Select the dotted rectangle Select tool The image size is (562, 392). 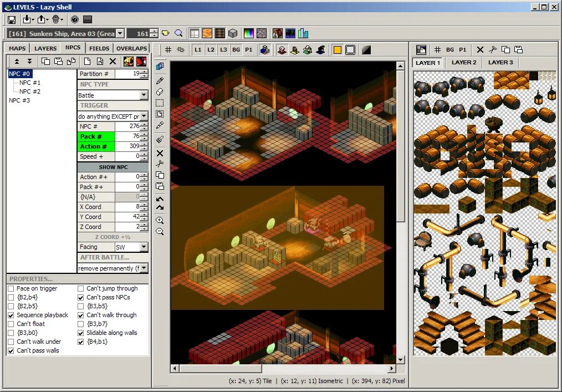pyautogui.click(x=160, y=103)
